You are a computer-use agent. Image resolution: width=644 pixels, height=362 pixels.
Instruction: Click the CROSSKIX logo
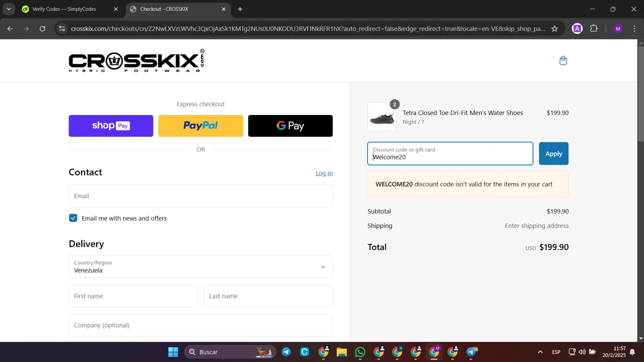click(137, 60)
